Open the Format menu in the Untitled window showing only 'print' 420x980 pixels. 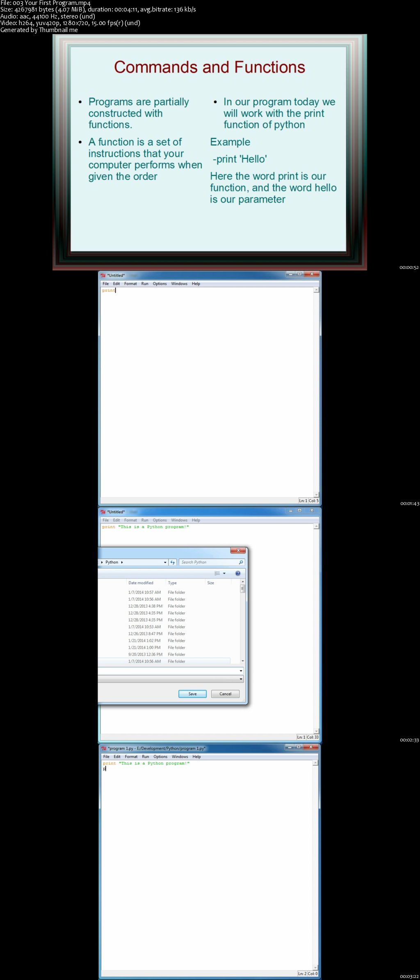[130, 284]
